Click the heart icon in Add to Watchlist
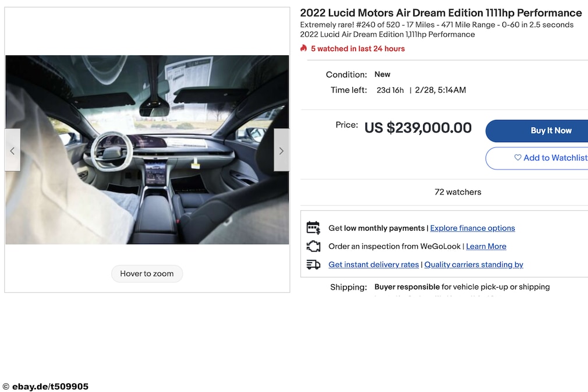The width and height of the screenshot is (588, 392). (518, 158)
